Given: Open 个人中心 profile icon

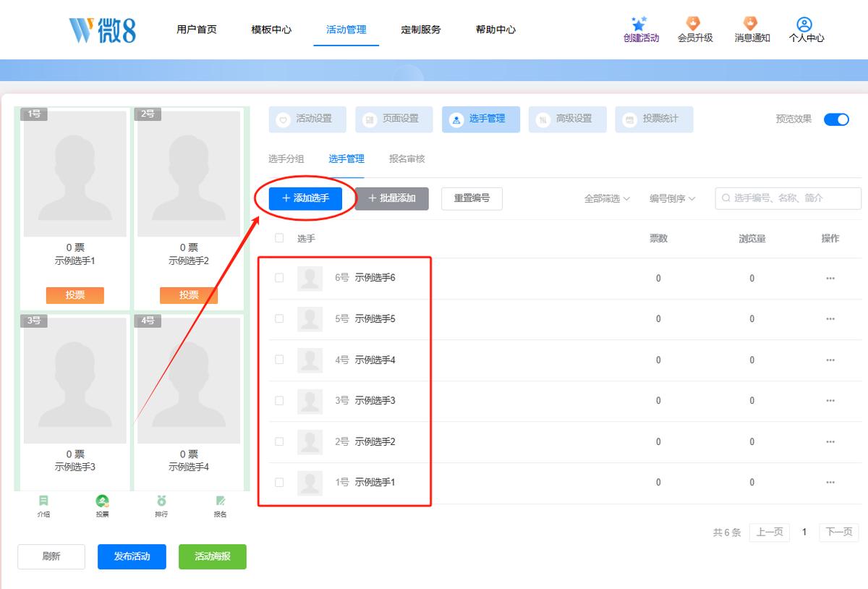Looking at the screenshot, I should click(x=804, y=25).
